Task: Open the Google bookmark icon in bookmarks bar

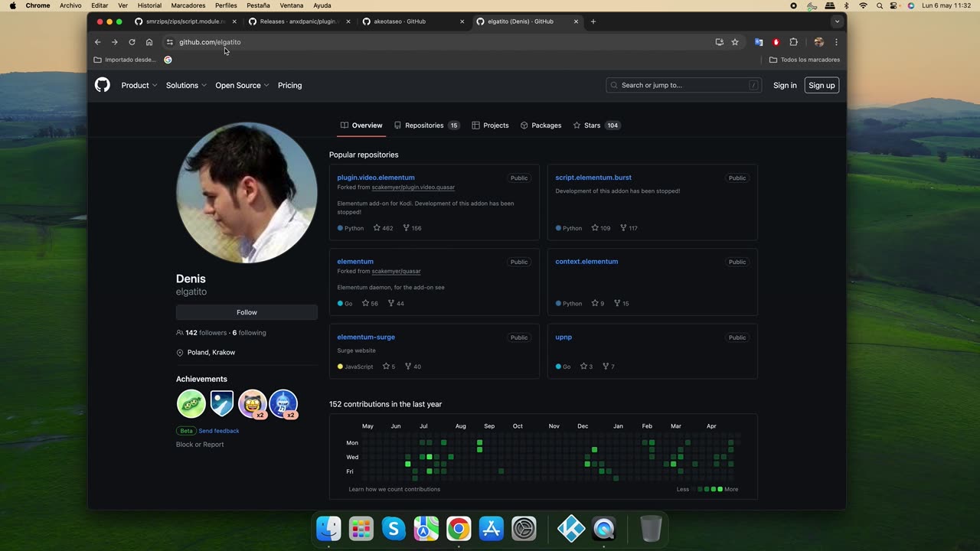Action: click(168, 60)
